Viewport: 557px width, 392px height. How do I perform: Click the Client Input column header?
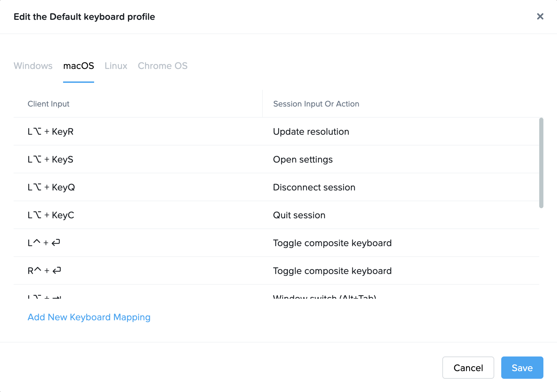click(48, 103)
